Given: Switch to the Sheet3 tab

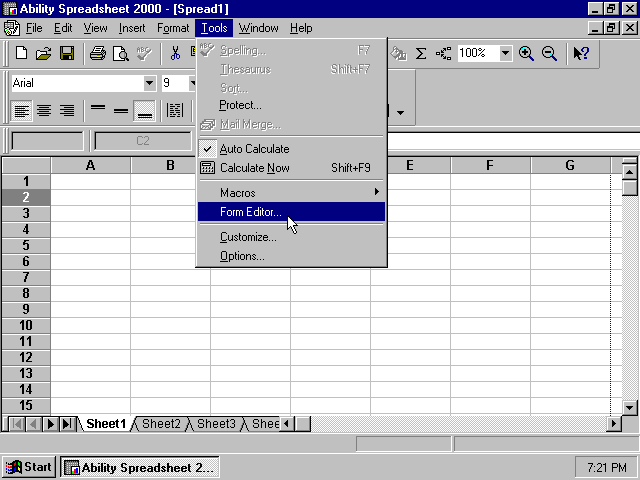Looking at the screenshot, I should 216,424.
